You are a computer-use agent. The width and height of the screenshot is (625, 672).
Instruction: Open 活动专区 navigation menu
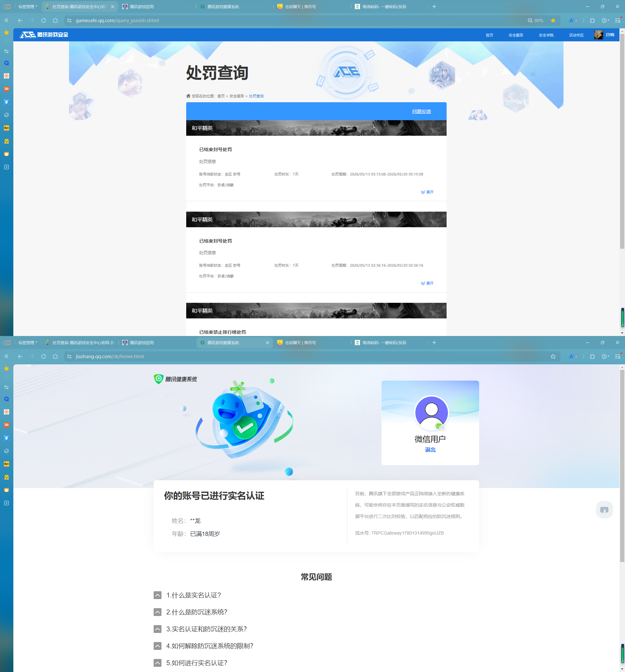(576, 35)
